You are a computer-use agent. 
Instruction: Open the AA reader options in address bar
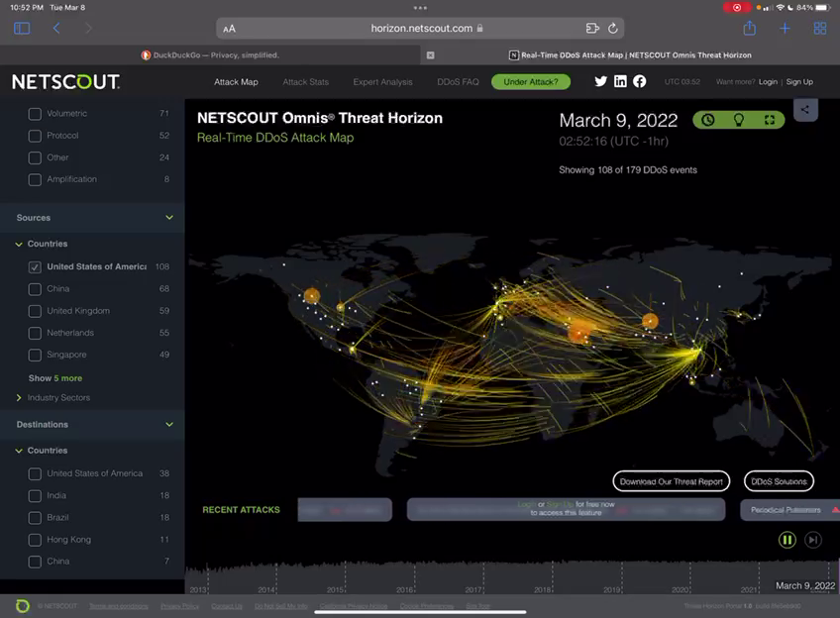pos(229,29)
